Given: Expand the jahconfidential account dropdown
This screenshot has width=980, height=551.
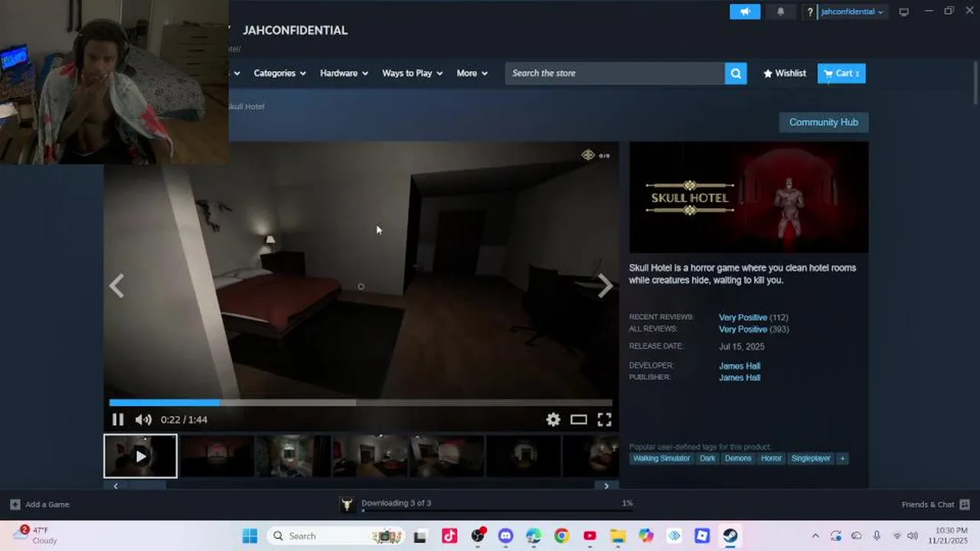Looking at the screenshot, I should click(x=851, y=12).
